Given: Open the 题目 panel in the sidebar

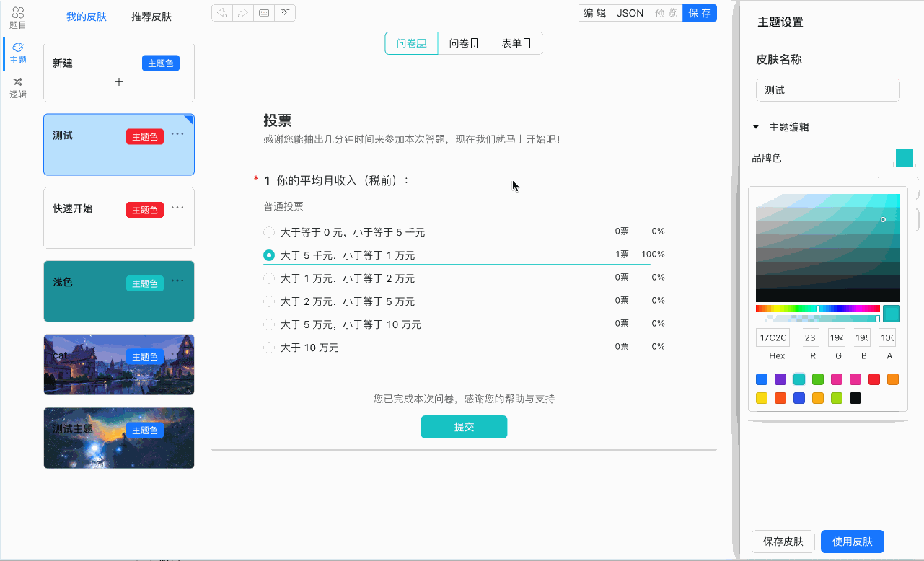Looking at the screenshot, I should click(x=17, y=13).
